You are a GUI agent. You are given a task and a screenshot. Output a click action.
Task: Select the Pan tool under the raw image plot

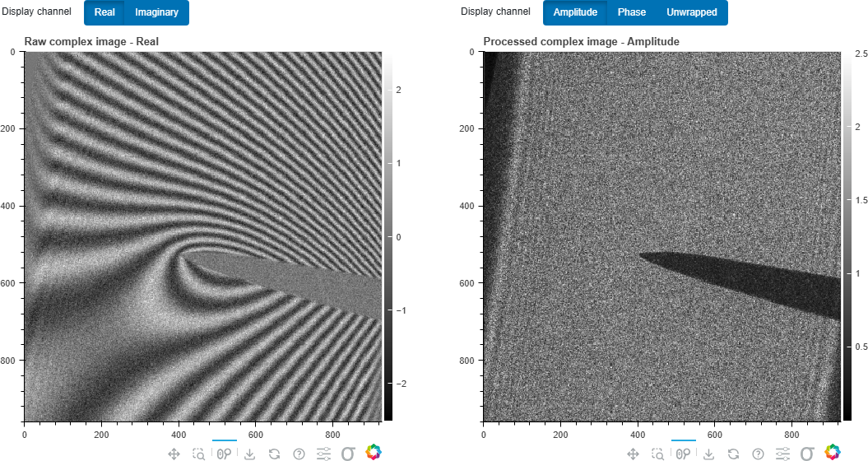174,454
